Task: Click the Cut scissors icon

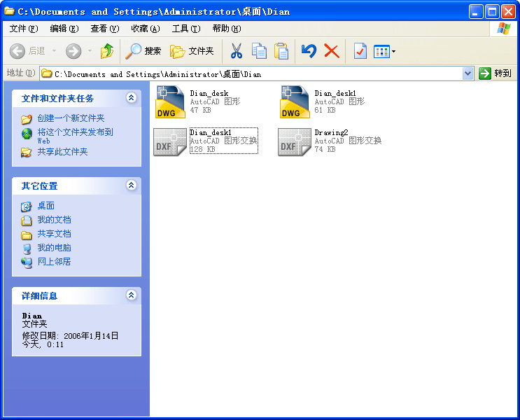Action: (x=236, y=51)
